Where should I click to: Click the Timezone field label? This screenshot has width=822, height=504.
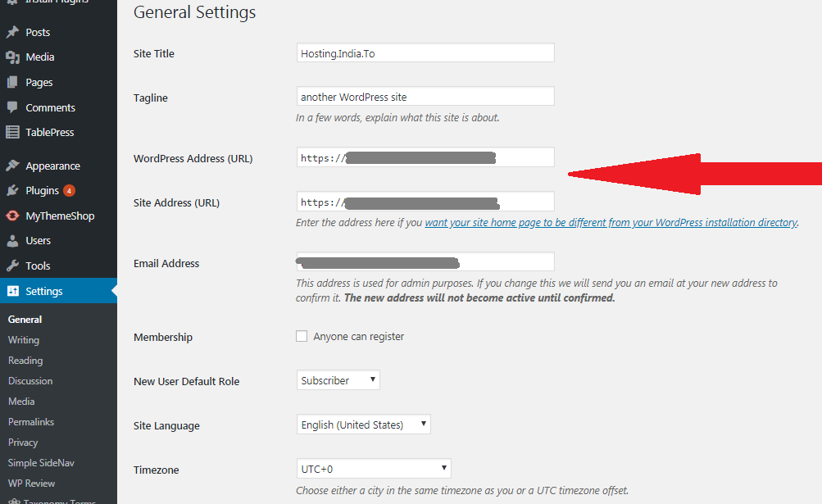tap(157, 470)
